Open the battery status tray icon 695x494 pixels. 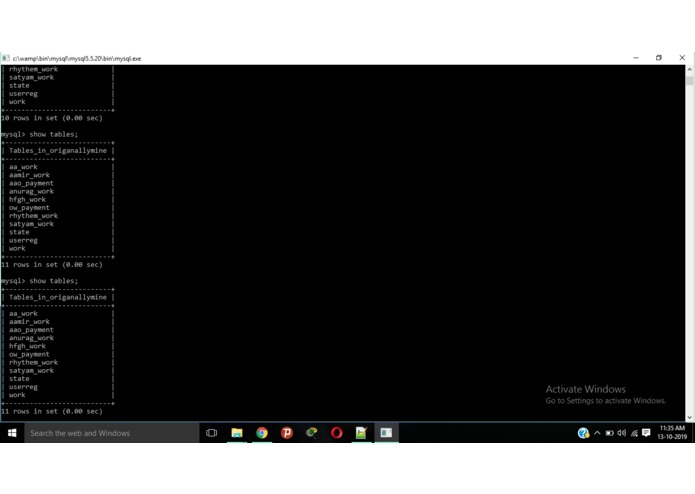[x=609, y=433]
